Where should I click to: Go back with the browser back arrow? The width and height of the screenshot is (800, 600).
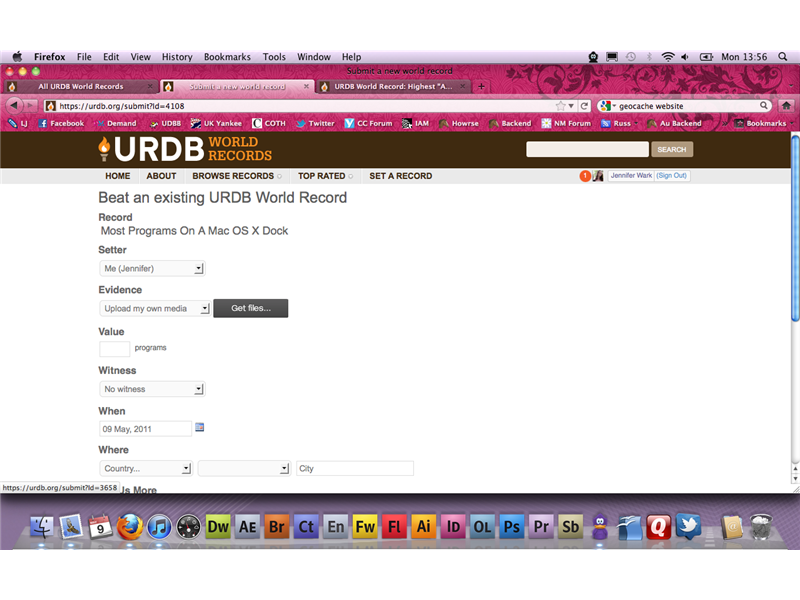(14, 105)
